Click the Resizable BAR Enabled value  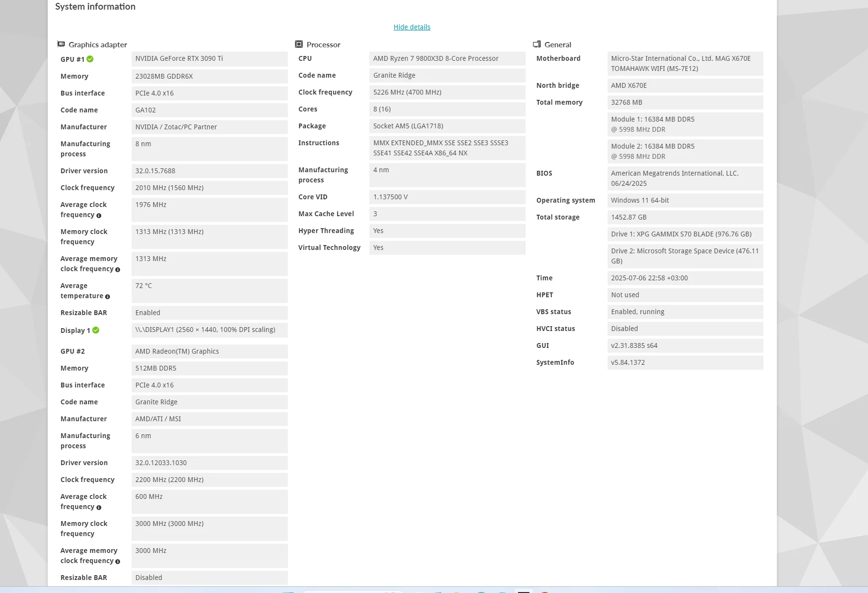[x=210, y=313]
